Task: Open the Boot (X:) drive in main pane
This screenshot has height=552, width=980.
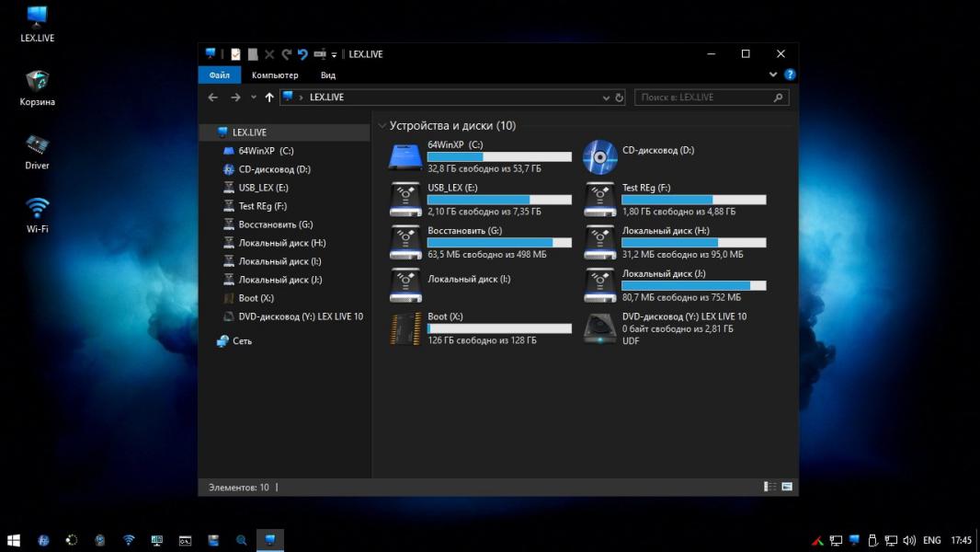Action: [405, 328]
